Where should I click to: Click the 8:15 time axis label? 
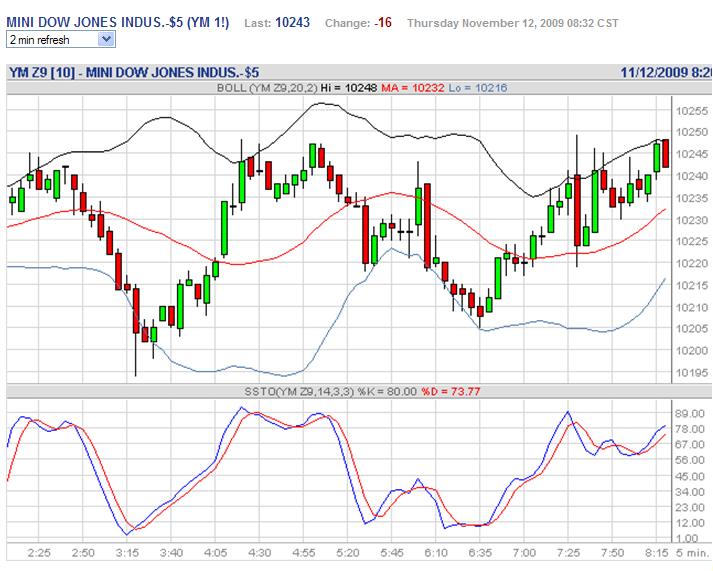[x=657, y=553]
